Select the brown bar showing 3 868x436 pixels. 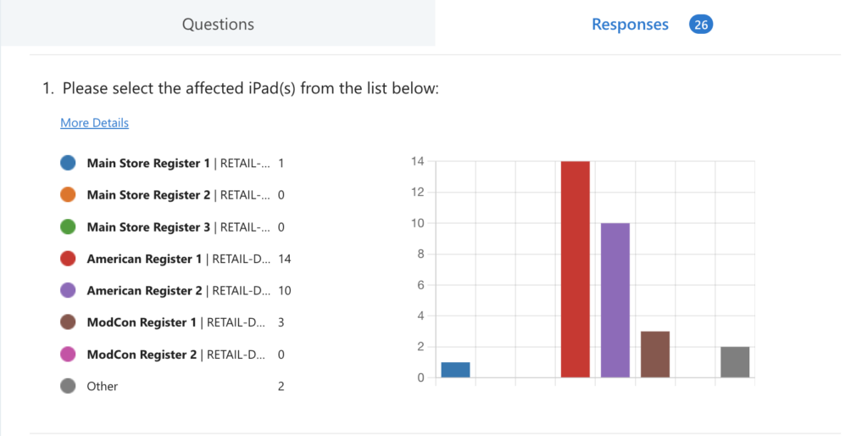[655, 355]
